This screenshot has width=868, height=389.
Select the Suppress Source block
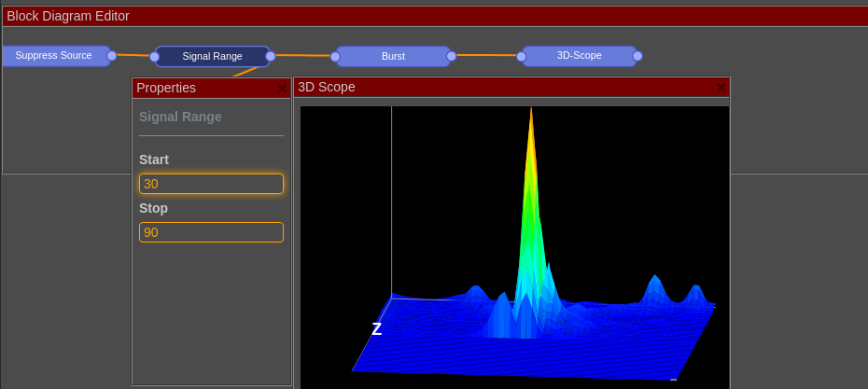55,56
